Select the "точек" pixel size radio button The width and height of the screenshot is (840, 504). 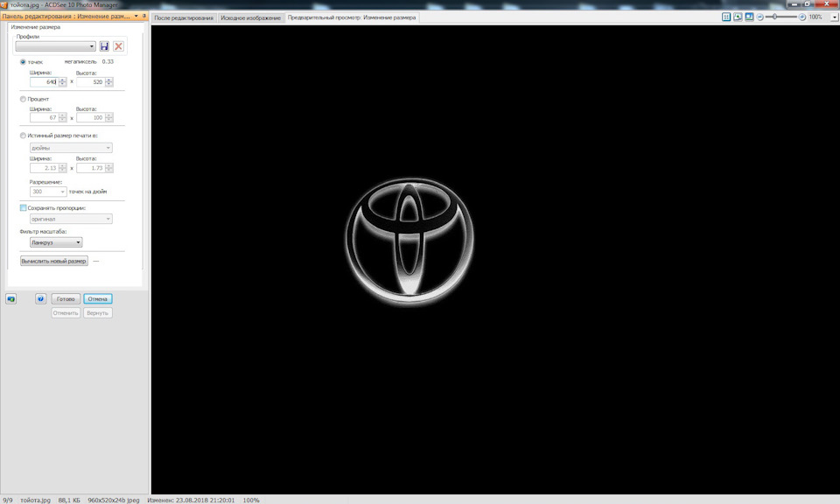coord(23,62)
